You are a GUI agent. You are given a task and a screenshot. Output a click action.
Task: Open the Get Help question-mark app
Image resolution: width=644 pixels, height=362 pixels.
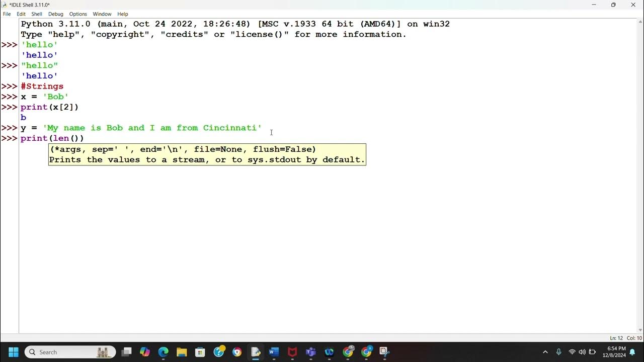click(x=219, y=352)
